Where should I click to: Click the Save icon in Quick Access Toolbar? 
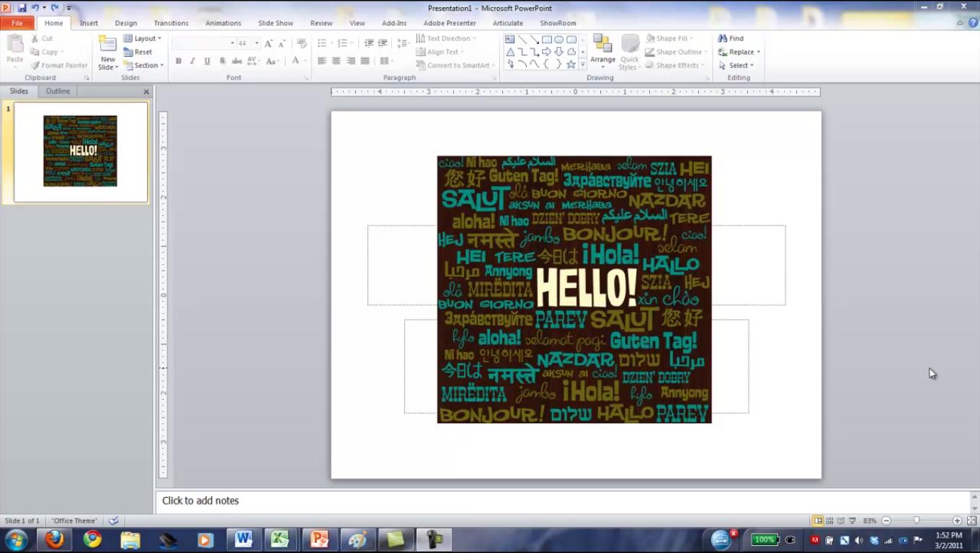point(22,8)
